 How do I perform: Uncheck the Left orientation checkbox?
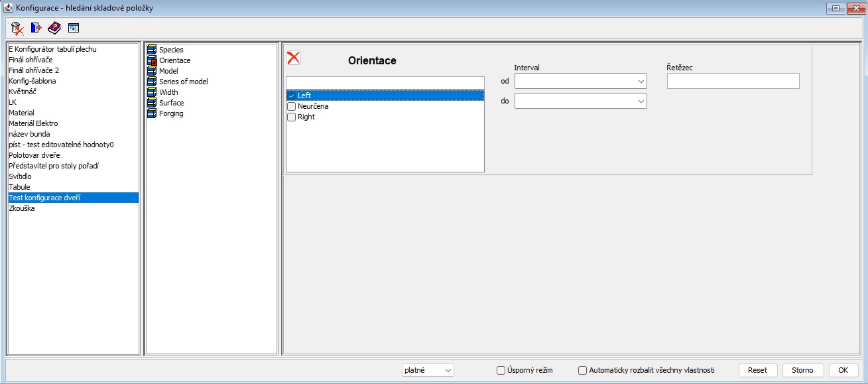pyautogui.click(x=292, y=96)
